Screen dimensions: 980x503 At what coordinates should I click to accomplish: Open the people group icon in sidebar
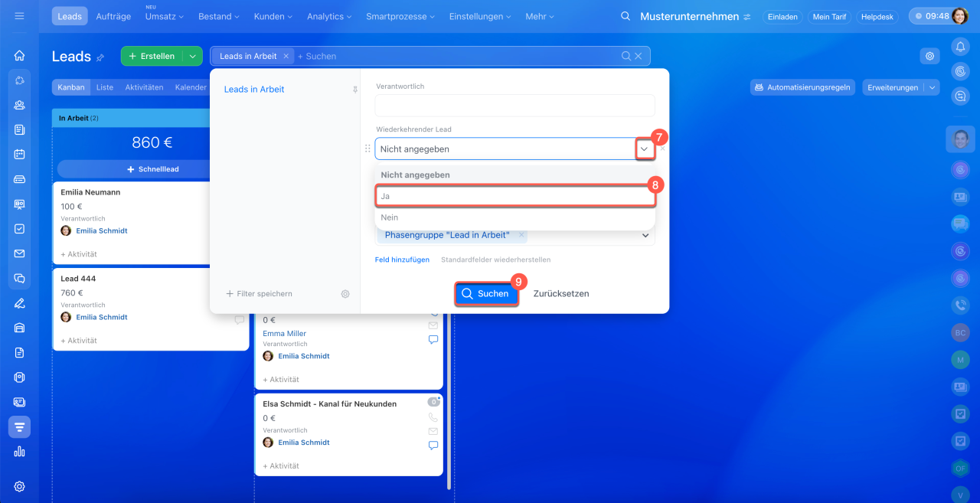19,105
